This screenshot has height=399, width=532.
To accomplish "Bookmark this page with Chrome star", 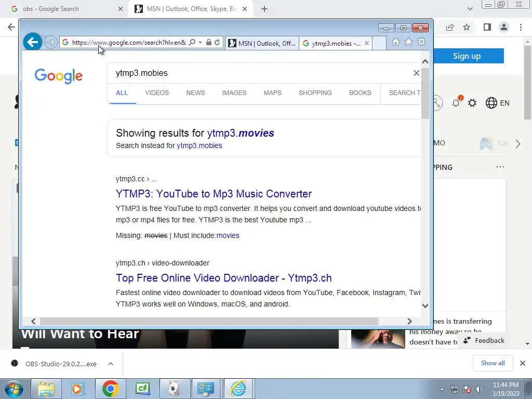I will pyautogui.click(x=467, y=27).
